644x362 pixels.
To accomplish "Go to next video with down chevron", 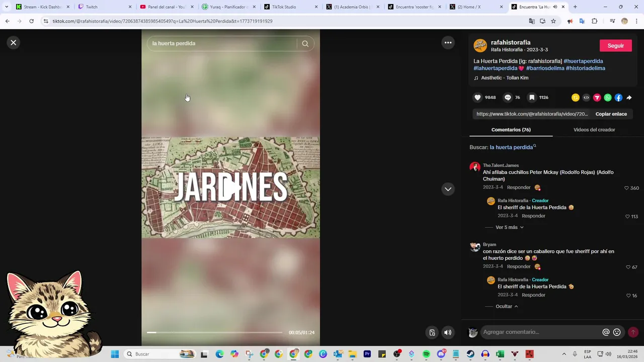I will (448, 189).
